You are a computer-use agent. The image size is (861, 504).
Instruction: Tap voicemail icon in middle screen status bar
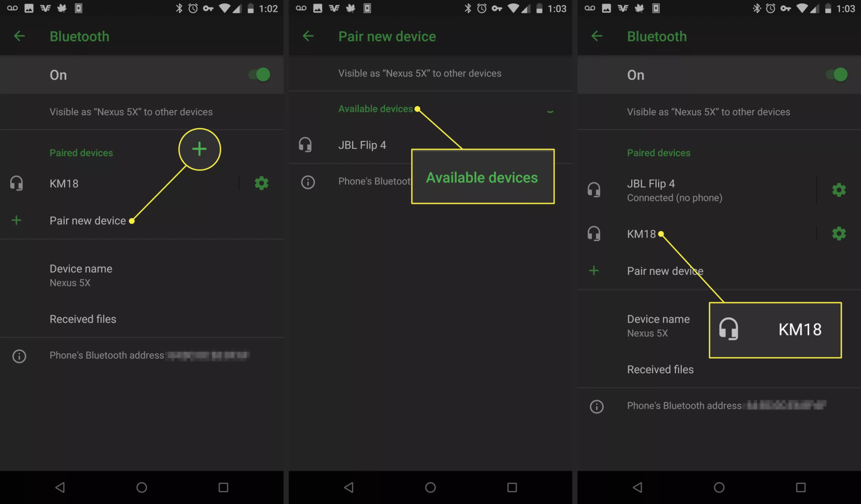(x=301, y=8)
